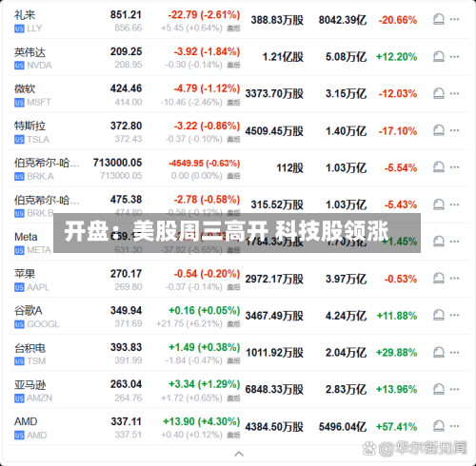Click the 6848.33万股 volume cell
The height and width of the screenshot is (466, 476).
coord(274,389)
